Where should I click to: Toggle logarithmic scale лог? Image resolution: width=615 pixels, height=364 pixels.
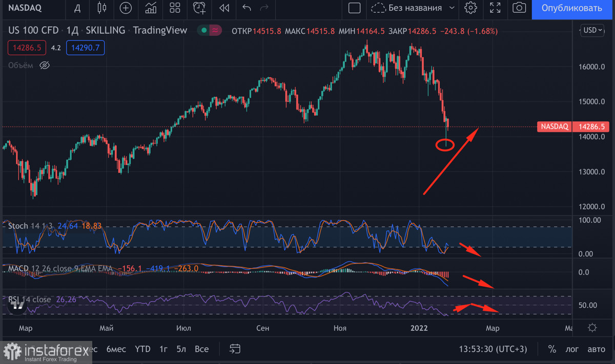click(x=571, y=349)
